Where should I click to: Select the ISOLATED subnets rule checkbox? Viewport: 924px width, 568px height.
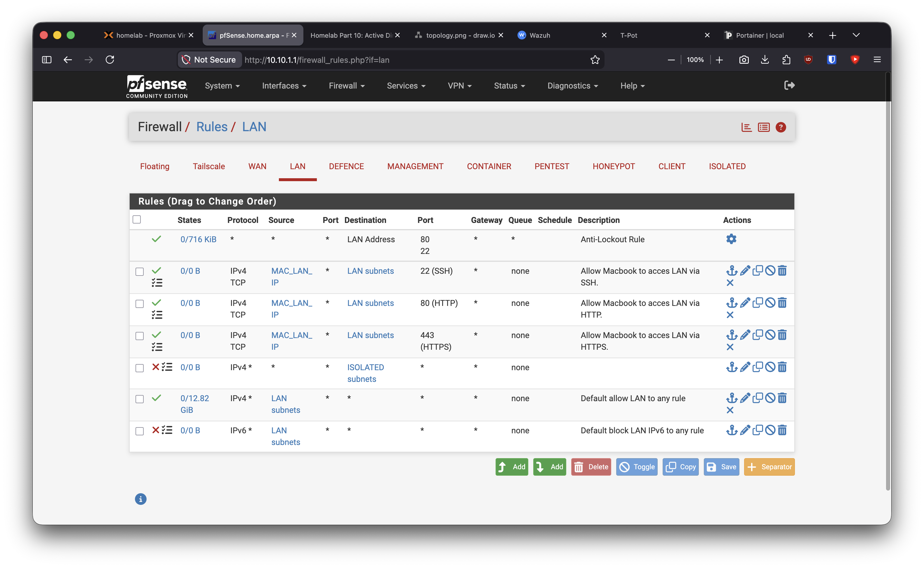(x=139, y=368)
